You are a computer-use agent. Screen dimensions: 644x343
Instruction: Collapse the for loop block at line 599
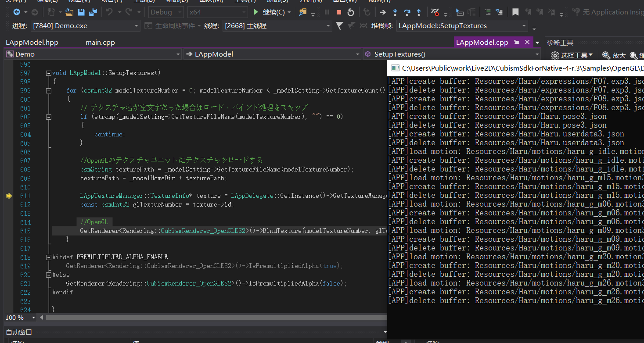pyautogui.click(x=48, y=91)
